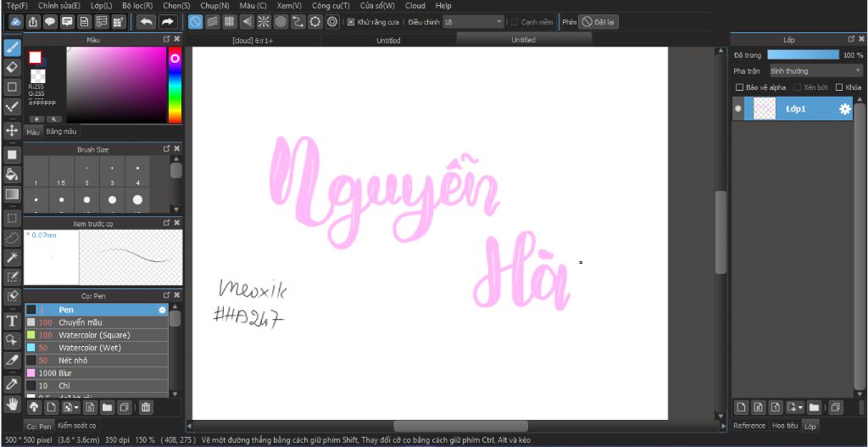Select the Divide Frame knife tool

pyautogui.click(x=12, y=360)
